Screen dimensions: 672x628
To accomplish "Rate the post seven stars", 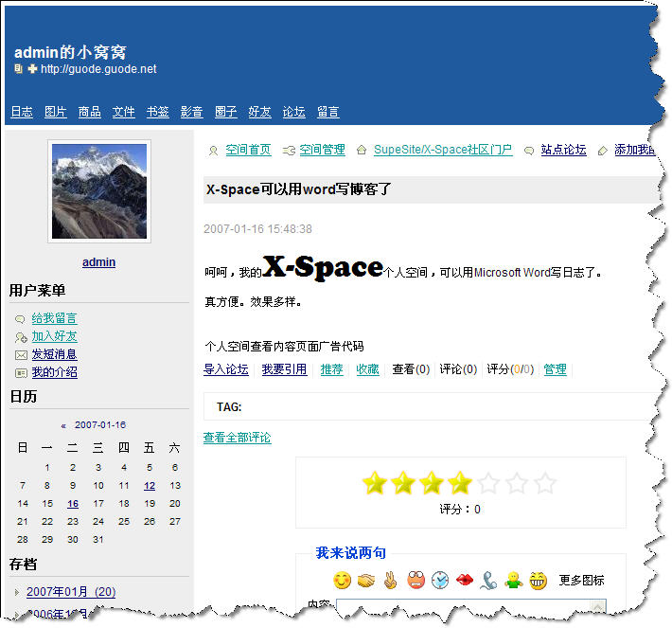I will click(x=545, y=482).
